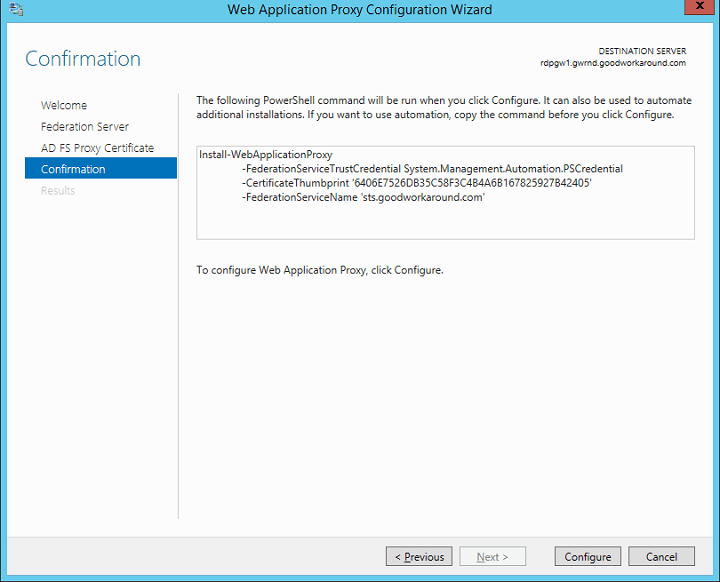Click the Confirmation page heading
The width and height of the screenshot is (720, 582).
(x=83, y=59)
